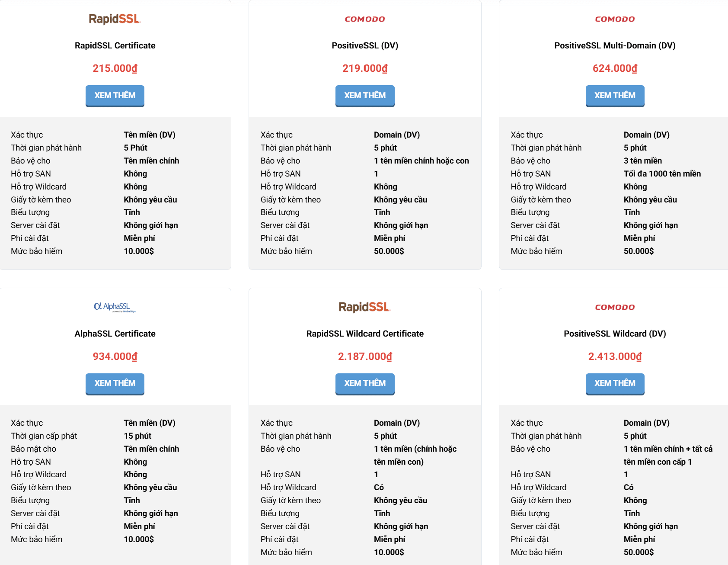Viewport: 728px width, 565px height.
Task: Open XEM THÊM for RapidSSL Certificate
Action: [115, 96]
